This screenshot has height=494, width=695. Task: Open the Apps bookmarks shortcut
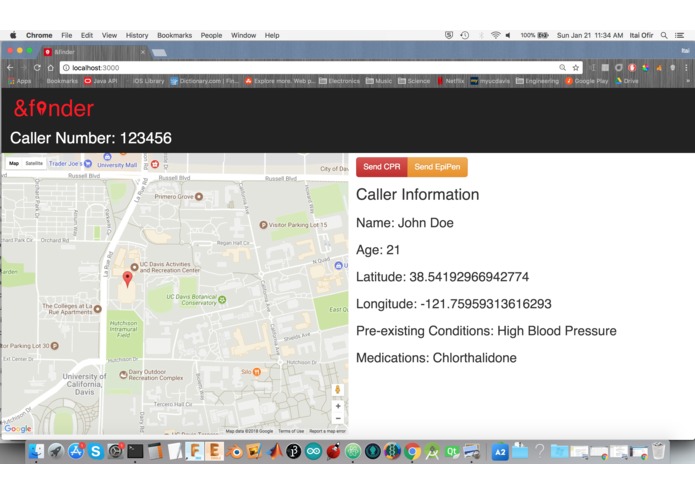point(20,81)
